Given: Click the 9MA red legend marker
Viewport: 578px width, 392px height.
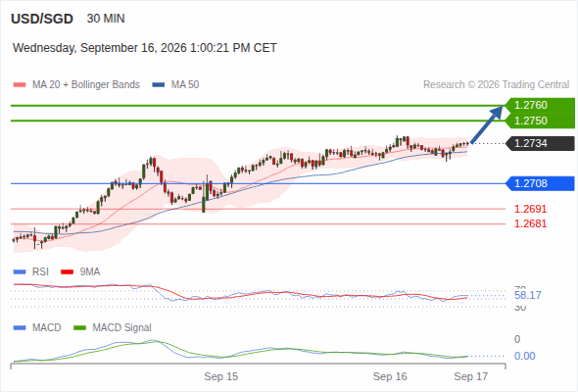Looking at the screenshot, I should 67,272.
